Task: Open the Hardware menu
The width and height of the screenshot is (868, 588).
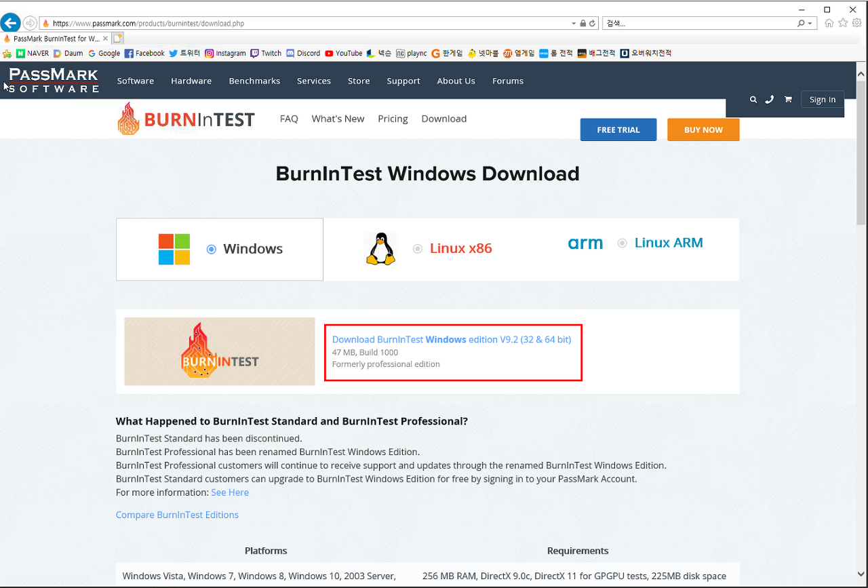Action: click(191, 81)
